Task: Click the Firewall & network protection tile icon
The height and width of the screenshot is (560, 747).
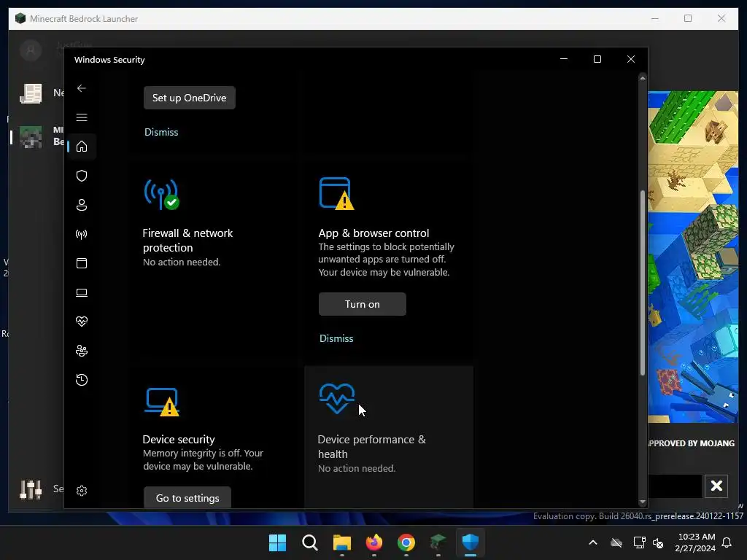Action: pyautogui.click(x=162, y=194)
